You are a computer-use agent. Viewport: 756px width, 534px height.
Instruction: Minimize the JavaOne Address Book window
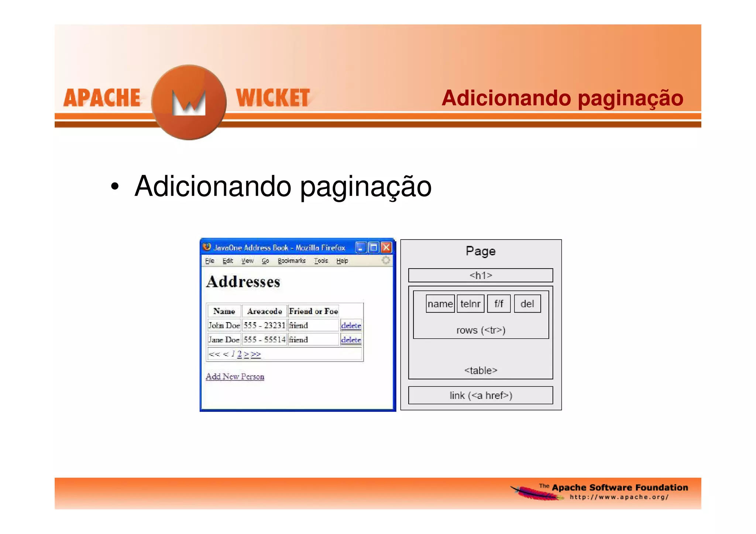361,247
